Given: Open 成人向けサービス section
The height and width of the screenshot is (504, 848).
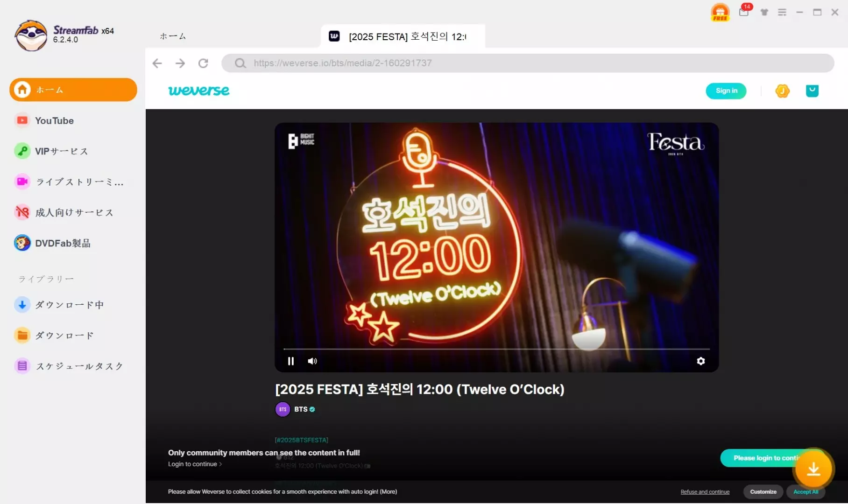Looking at the screenshot, I should coord(73,212).
